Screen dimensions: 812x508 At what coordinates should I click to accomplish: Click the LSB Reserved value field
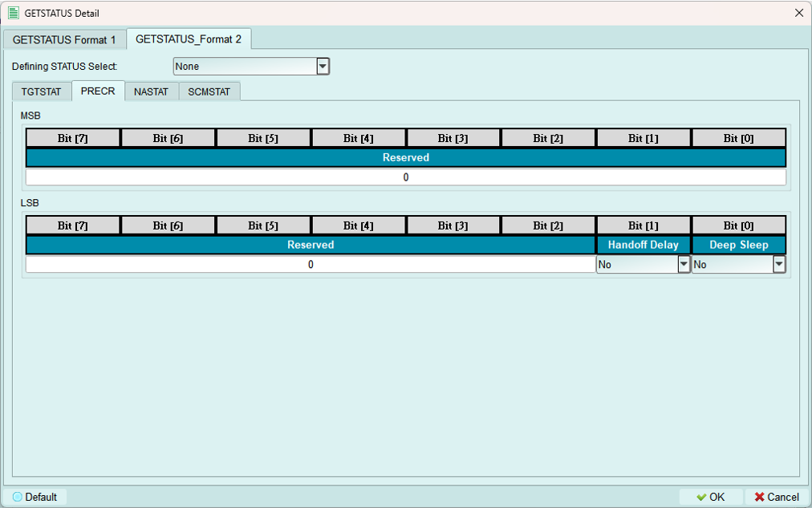[x=311, y=265]
